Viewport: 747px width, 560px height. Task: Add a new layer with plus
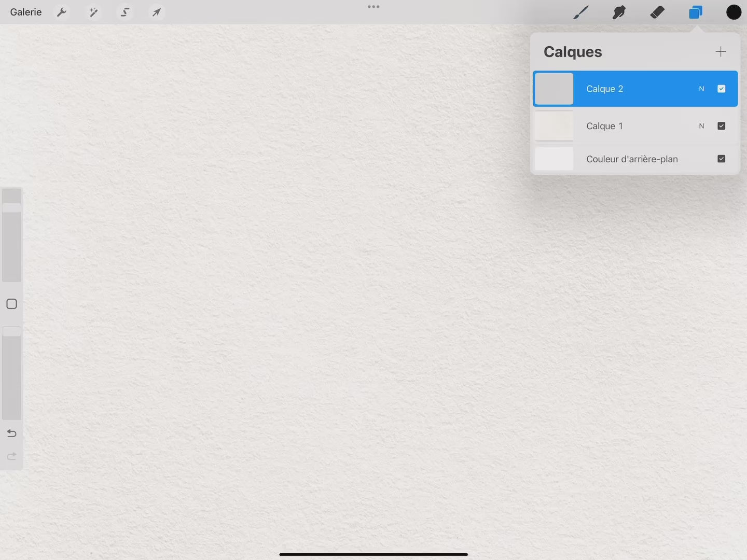[721, 51]
